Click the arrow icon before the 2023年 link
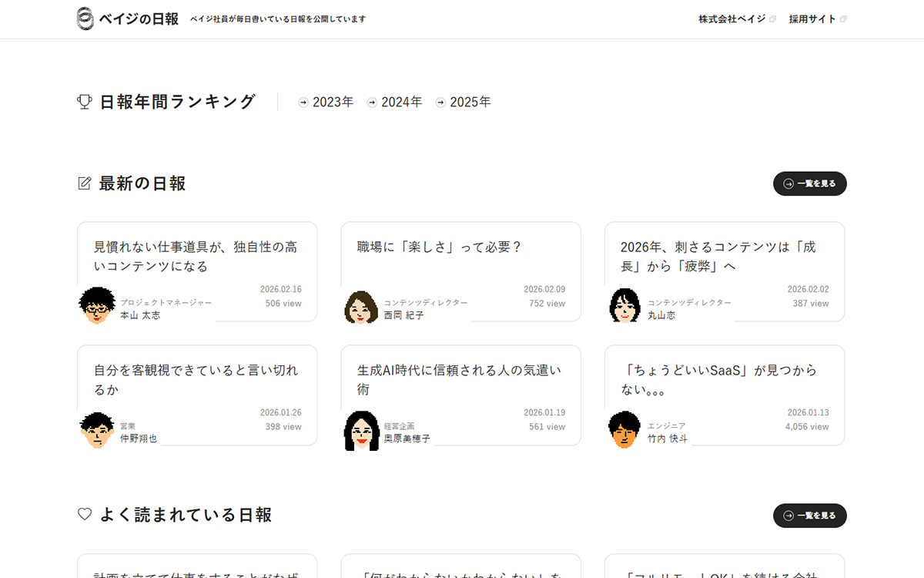This screenshot has width=924, height=578. point(303,101)
